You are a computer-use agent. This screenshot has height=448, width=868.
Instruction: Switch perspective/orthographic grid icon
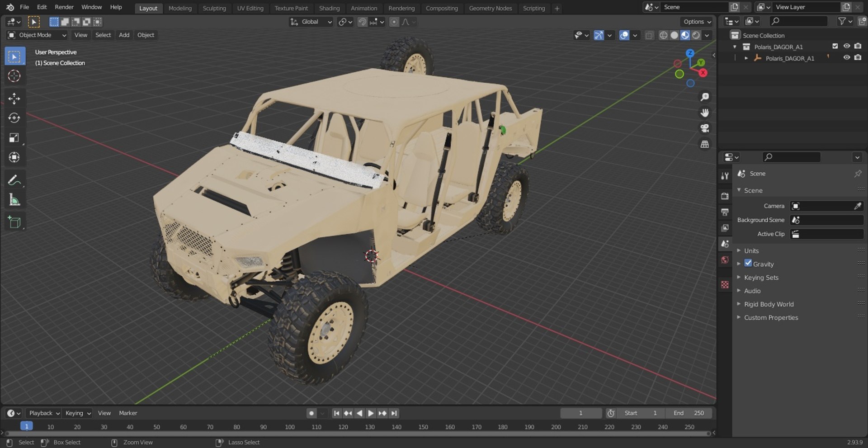coord(704,144)
